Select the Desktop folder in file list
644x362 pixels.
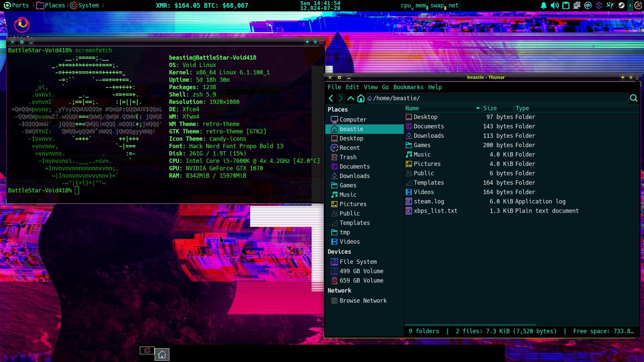click(x=522, y=117)
